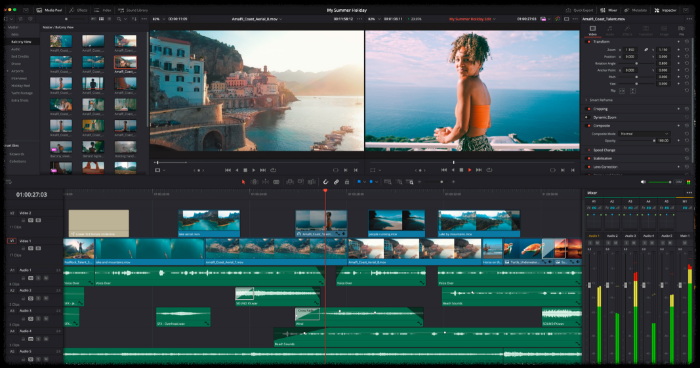Viewport: 700px width, 368px height.
Task: Click the Insert Clip icon
Action: [290, 182]
